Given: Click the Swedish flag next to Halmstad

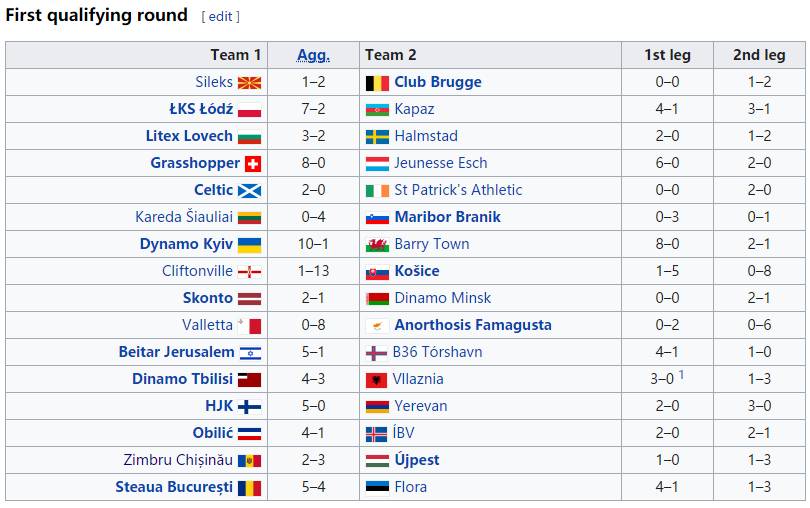Looking at the screenshot, I should 377,137.
